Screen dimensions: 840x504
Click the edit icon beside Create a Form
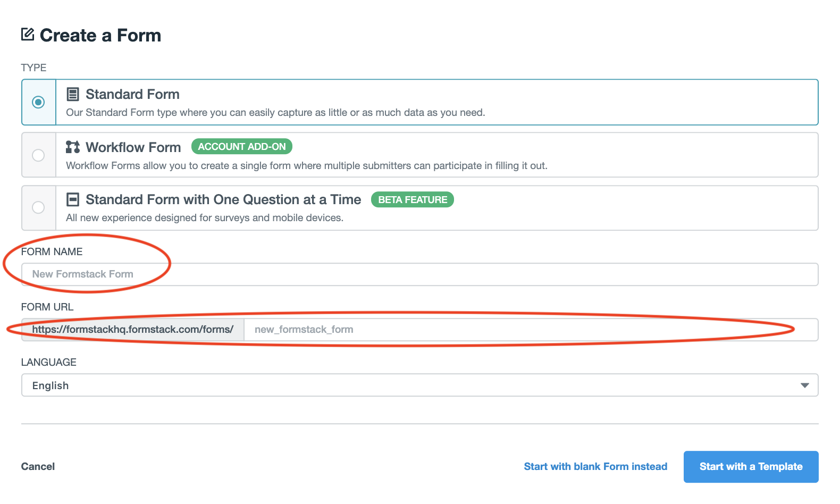pos(28,35)
